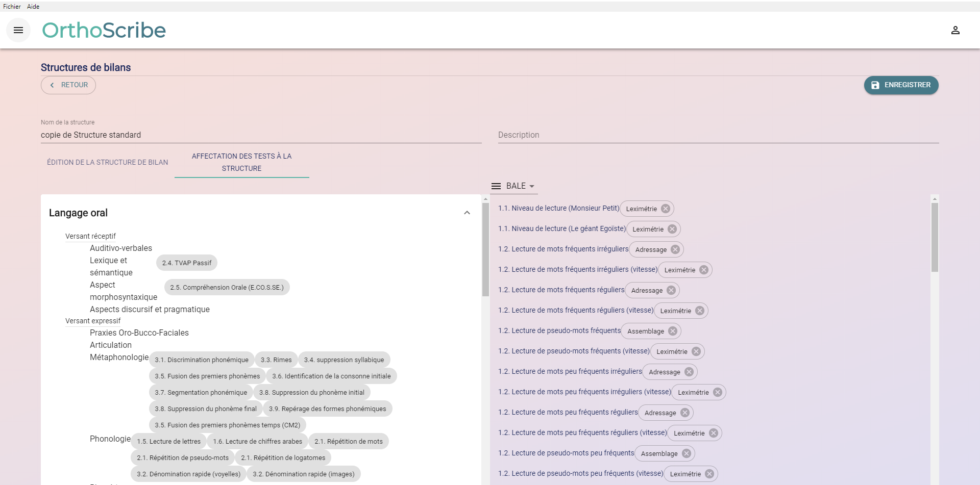Open the user account profile icon
The width and height of the screenshot is (980, 485).
pos(955,30)
